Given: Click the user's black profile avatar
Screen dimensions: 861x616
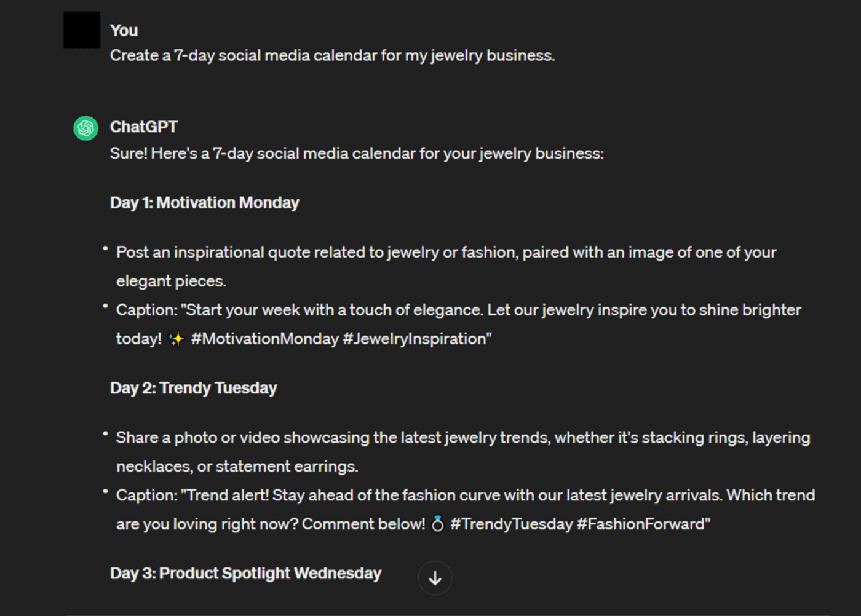Looking at the screenshot, I should coord(81,30).
